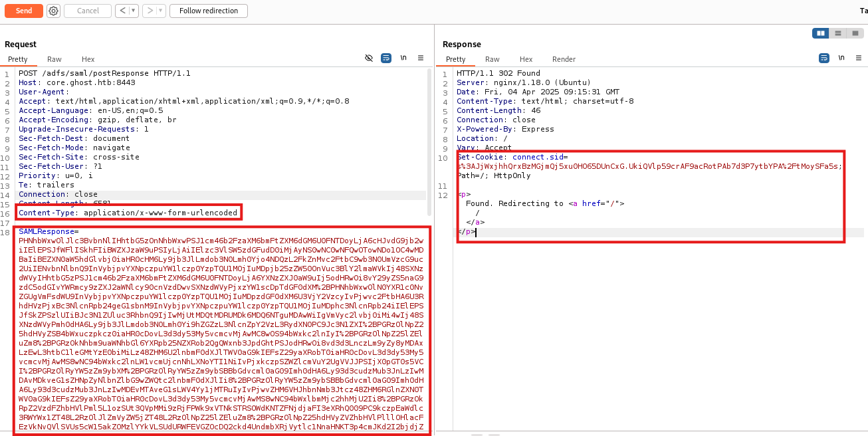Screen dimensions: 868x436
Task: Open the Request panel hamburger options menu
Action: coord(421,58)
